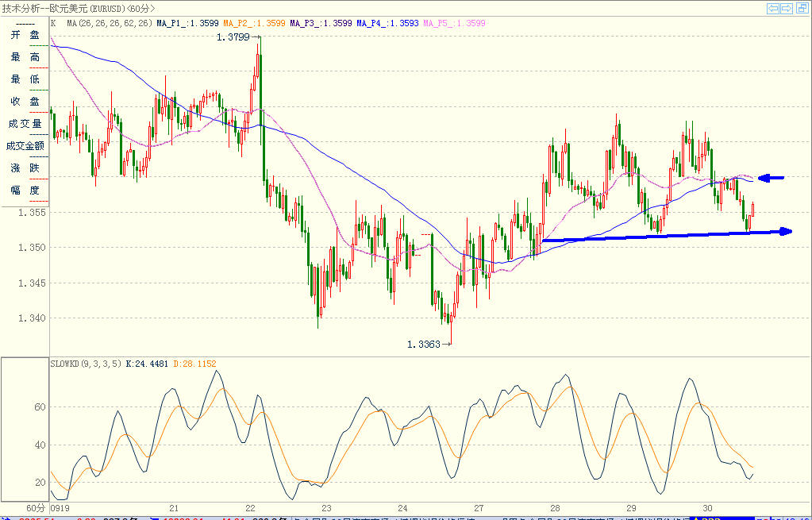This screenshot has height=520, width=812.
Task: Select the 幅度 (range) field label
Action: [x=25, y=191]
